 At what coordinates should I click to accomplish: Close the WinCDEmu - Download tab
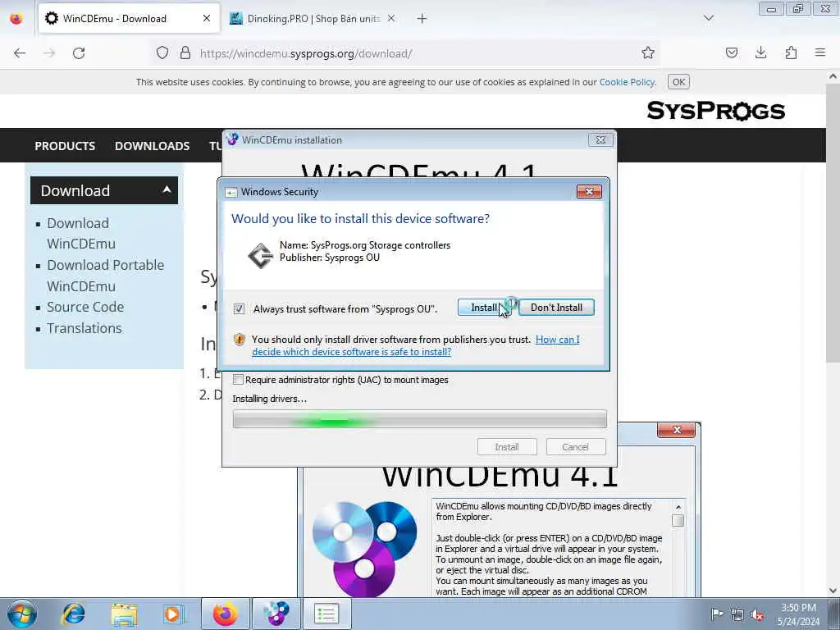coord(206,18)
